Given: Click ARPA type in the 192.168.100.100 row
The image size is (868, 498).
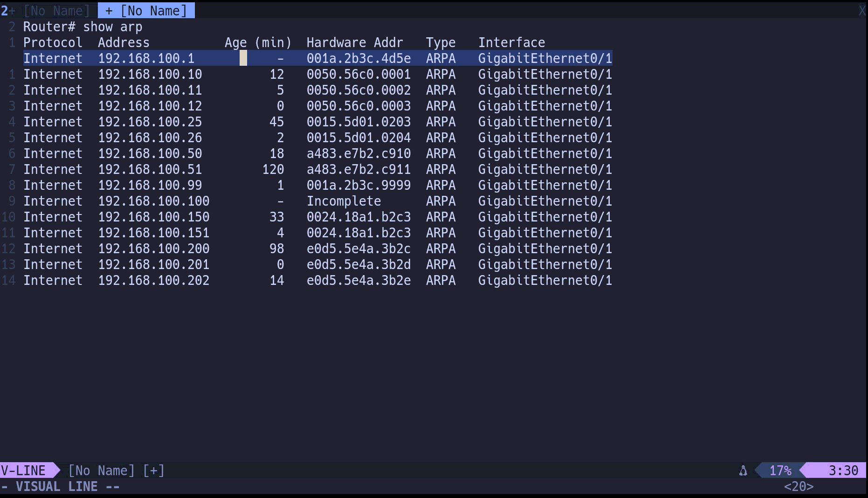Looking at the screenshot, I should pos(441,201).
